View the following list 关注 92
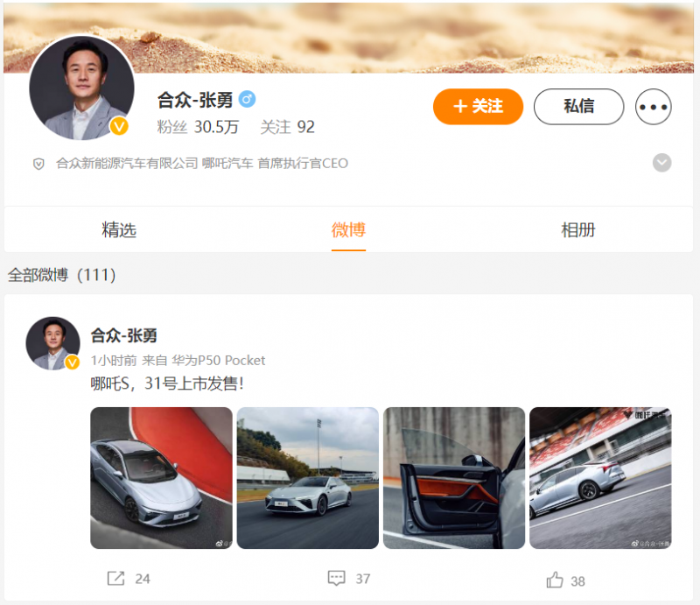Viewport: 700px width, 605px height. point(288,127)
